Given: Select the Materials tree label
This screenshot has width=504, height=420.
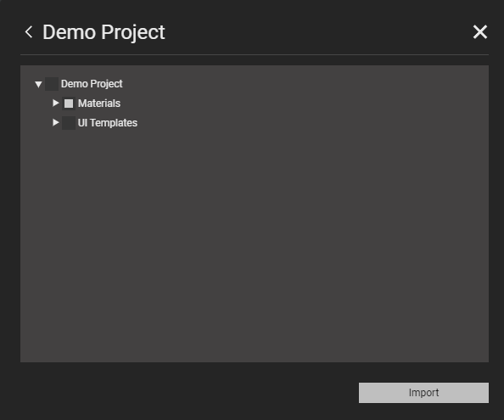Looking at the screenshot, I should [x=99, y=104].
